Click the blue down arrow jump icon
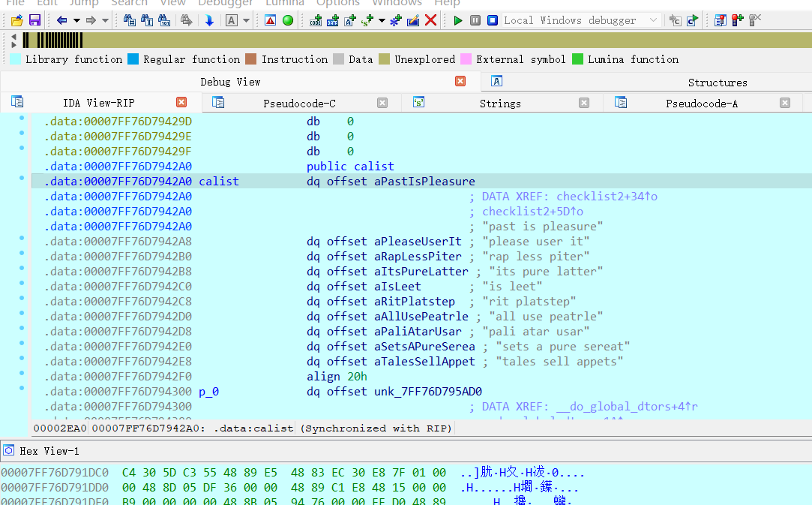The width and height of the screenshot is (812, 505). [209, 20]
